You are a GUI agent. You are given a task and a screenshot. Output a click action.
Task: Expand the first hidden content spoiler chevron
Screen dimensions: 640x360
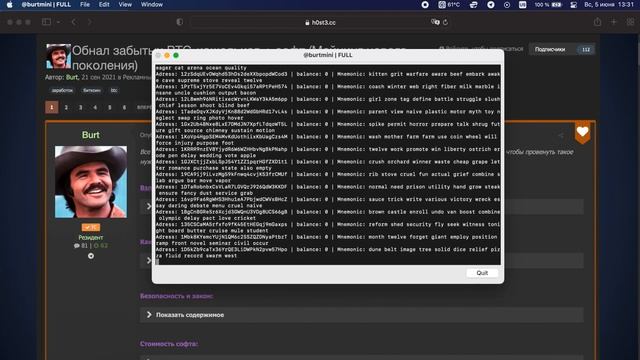point(149,206)
